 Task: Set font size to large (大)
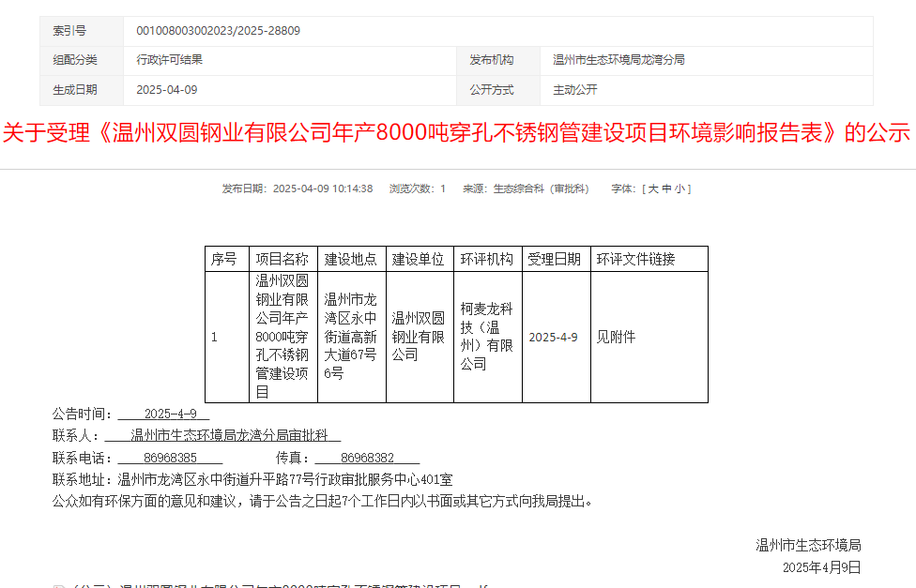653,188
